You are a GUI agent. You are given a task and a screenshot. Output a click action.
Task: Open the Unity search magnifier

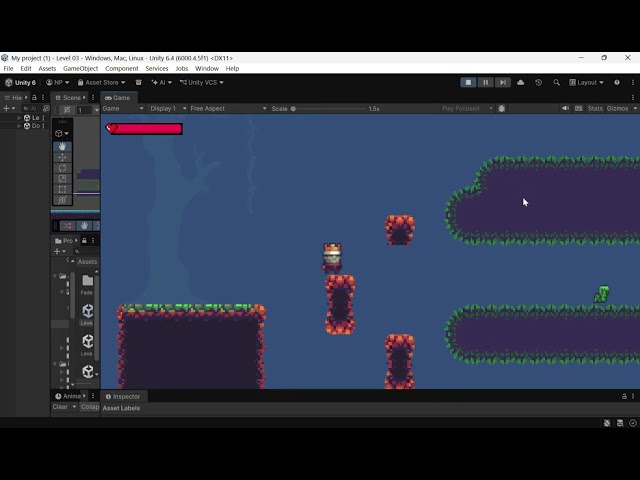click(556, 82)
